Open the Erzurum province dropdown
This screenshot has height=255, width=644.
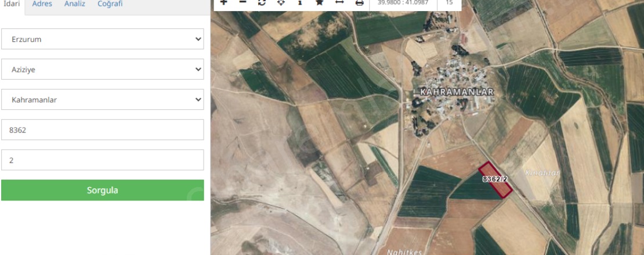click(x=102, y=39)
